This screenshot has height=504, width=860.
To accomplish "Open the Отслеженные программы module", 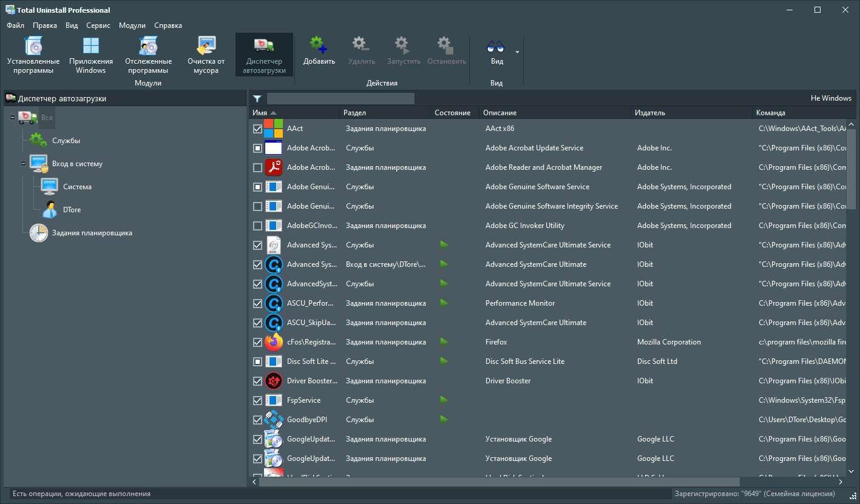I will (x=148, y=55).
